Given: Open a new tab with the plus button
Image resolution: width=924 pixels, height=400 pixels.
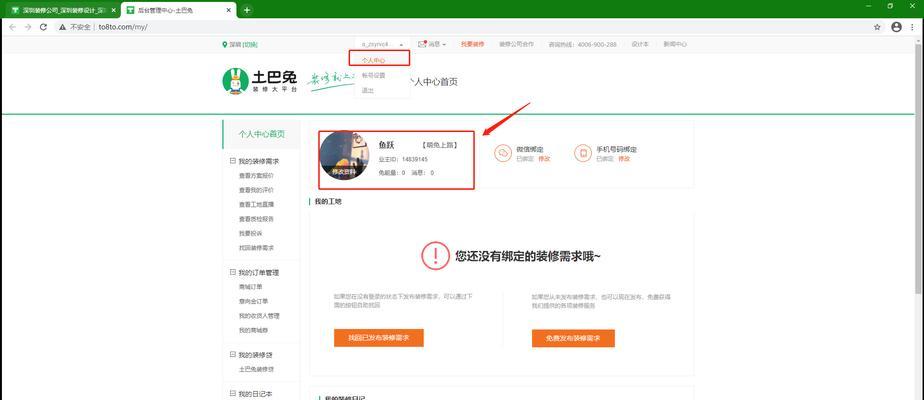Looking at the screenshot, I should [x=247, y=10].
